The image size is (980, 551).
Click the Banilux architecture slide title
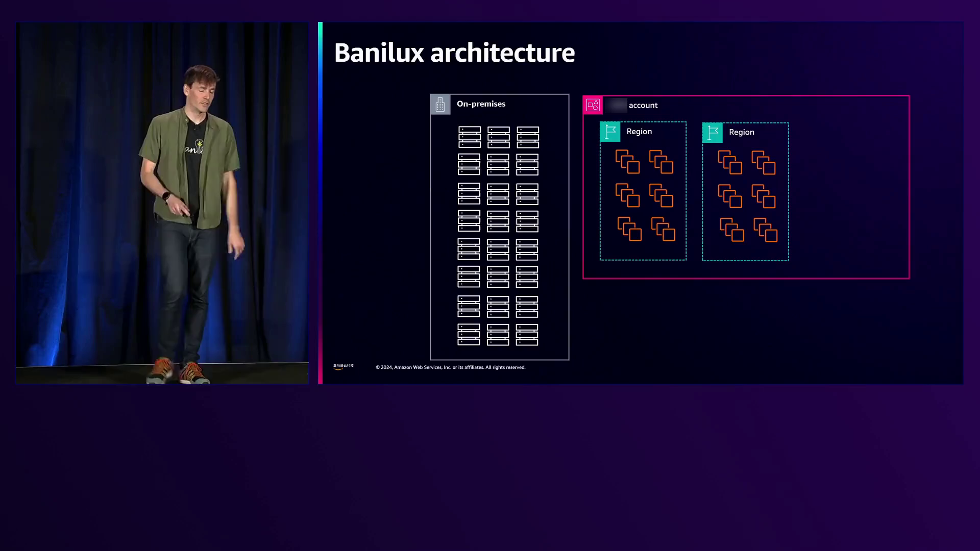454,53
